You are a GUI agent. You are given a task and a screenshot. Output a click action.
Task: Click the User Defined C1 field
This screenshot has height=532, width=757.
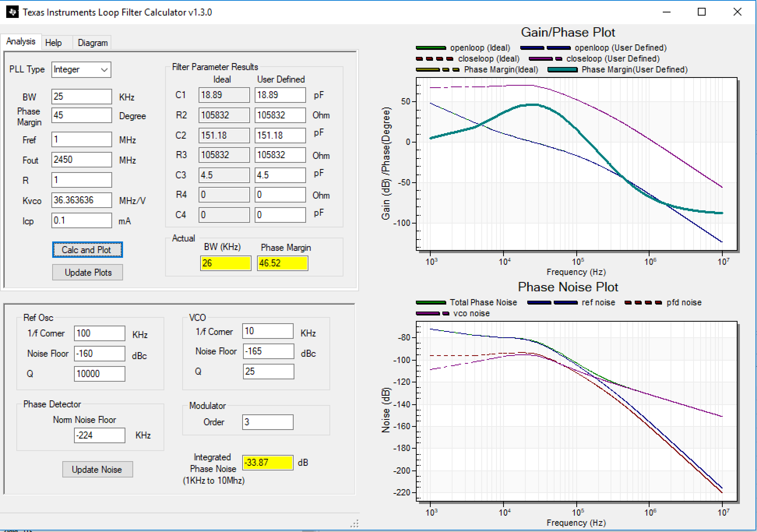point(280,95)
